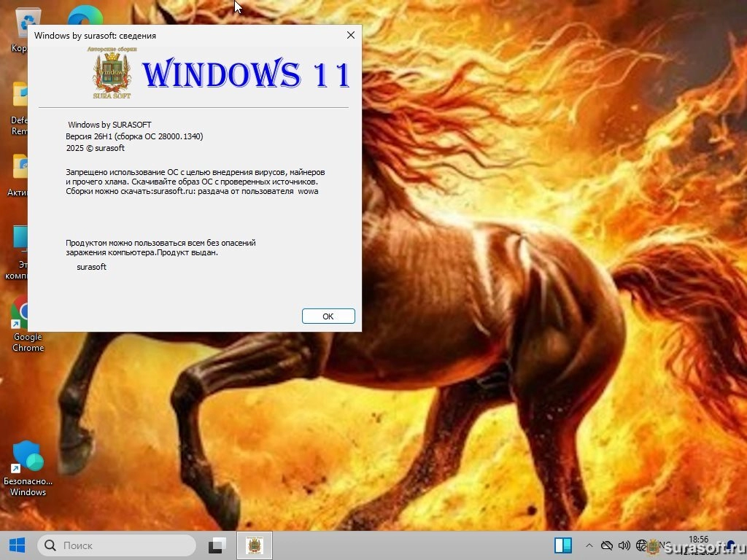Select the Microsoft Edge desktop icon
Viewport: 747px width, 560px height.
(x=85, y=15)
